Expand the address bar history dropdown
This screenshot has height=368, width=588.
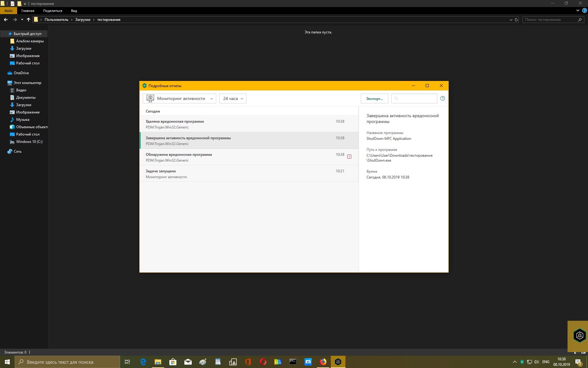click(x=511, y=20)
